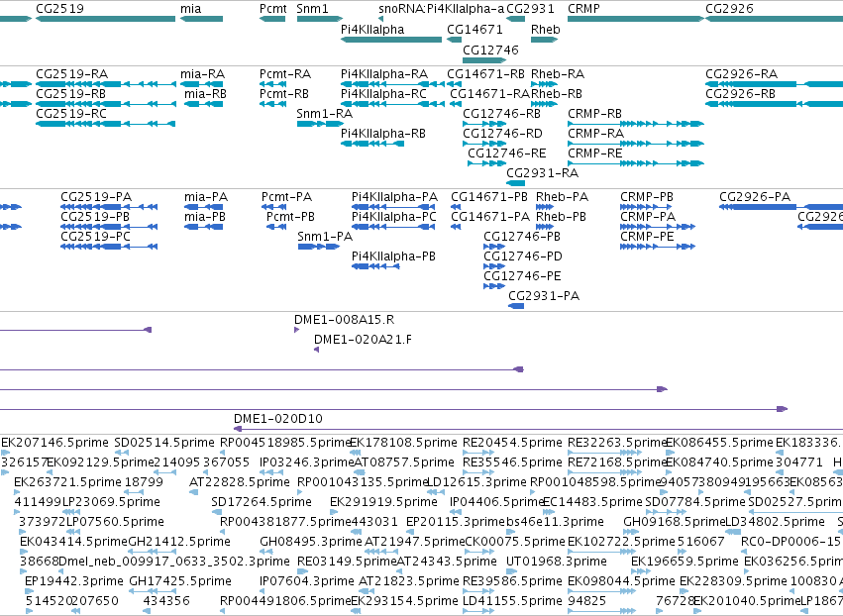This screenshot has height=616, width=843.
Task: Open transcript CG2519-RC label
Action: (x=71, y=114)
